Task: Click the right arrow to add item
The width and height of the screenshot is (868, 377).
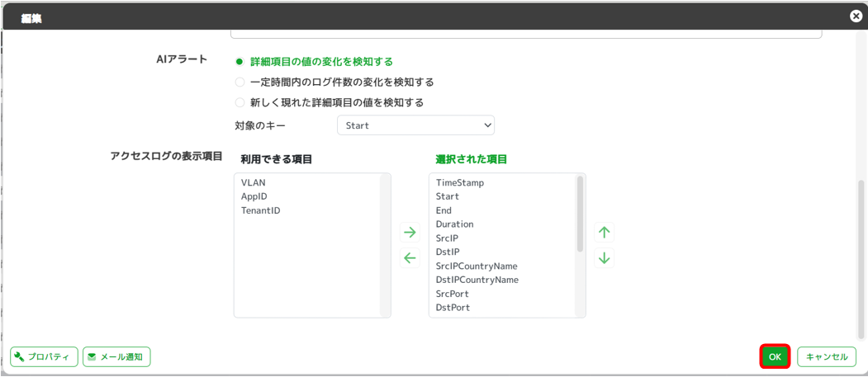Action: tap(410, 232)
